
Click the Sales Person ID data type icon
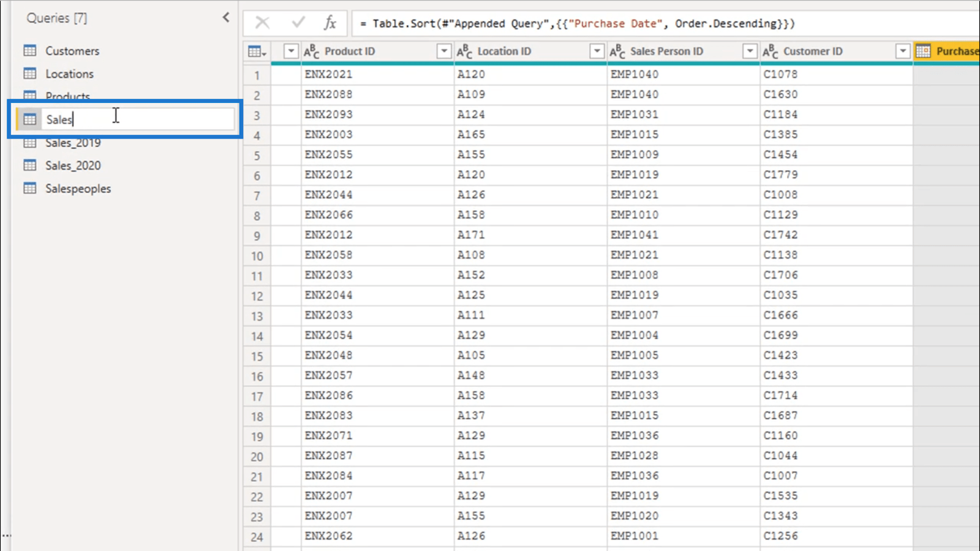point(617,51)
